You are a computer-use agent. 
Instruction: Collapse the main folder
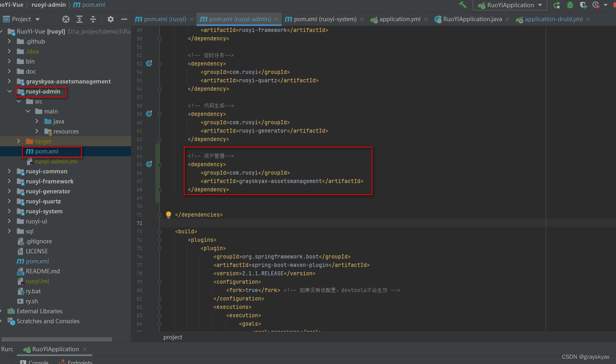click(x=28, y=111)
